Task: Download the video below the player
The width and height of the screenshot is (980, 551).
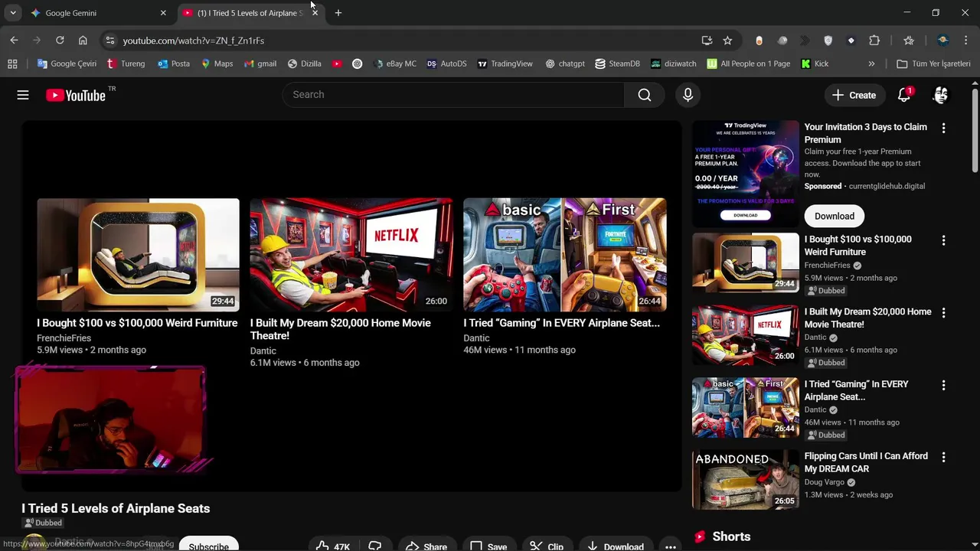Action: [616, 546]
